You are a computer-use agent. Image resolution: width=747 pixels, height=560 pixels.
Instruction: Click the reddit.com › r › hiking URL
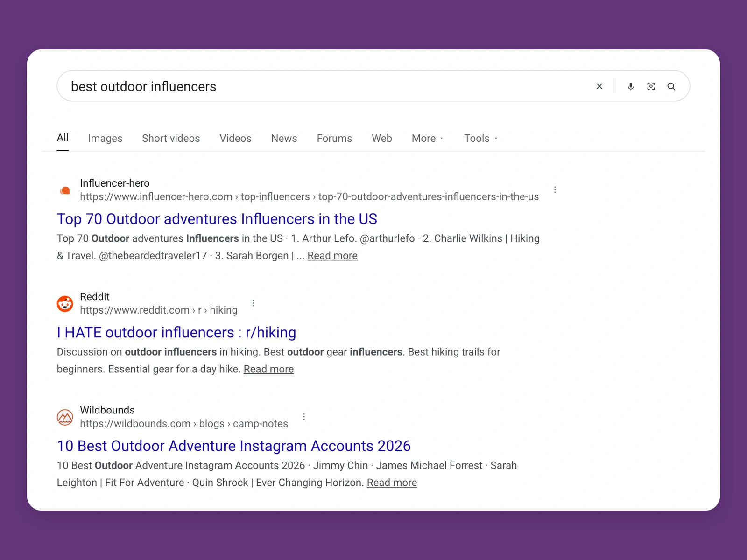159,310
